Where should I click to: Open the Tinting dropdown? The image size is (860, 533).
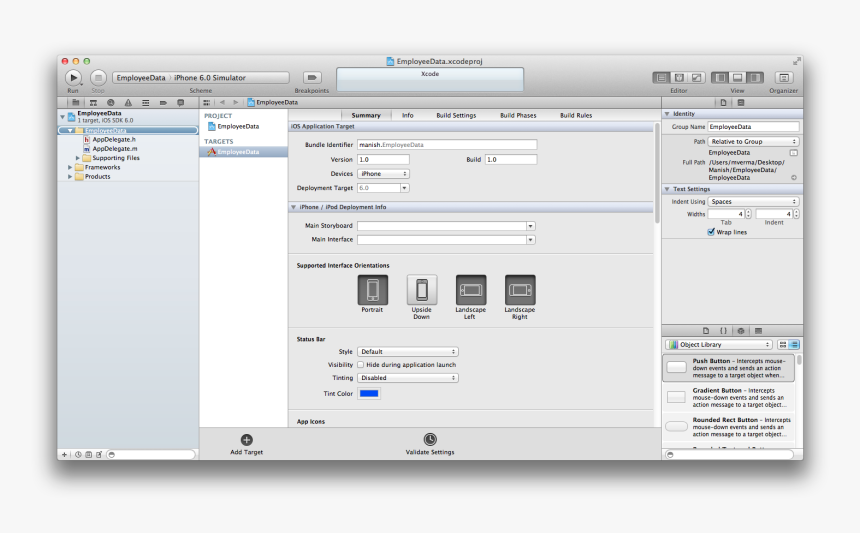tap(408, 378)
